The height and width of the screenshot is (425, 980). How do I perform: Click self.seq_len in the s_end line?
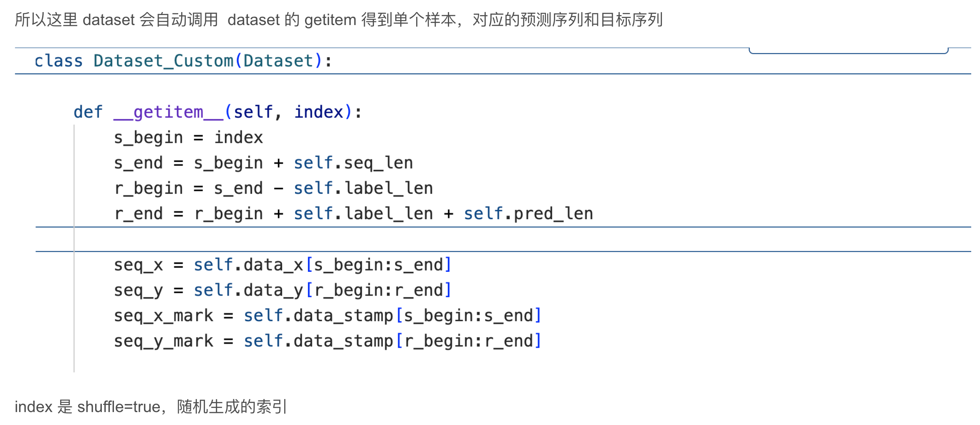point(353,163)
